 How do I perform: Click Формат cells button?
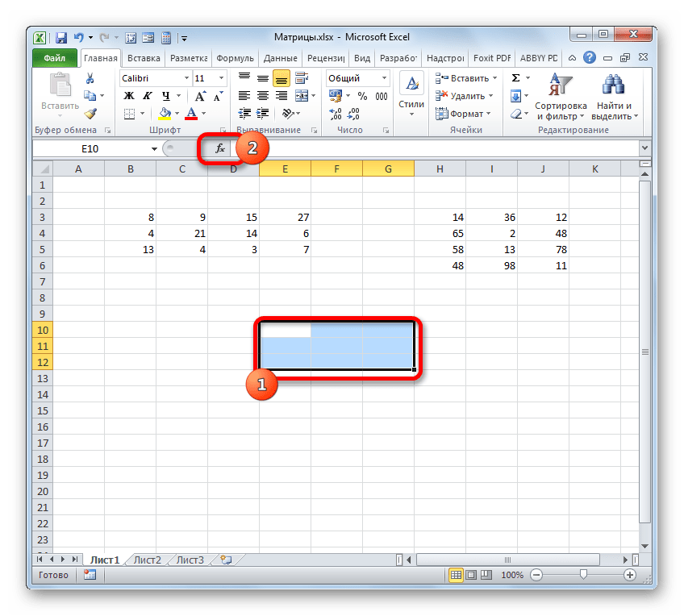463,114
